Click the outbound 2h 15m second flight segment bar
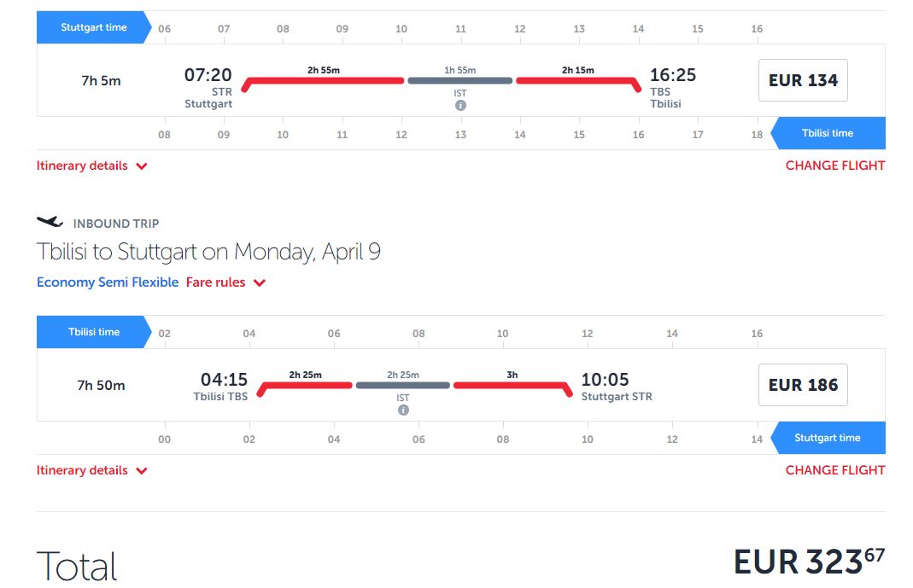 577,81
